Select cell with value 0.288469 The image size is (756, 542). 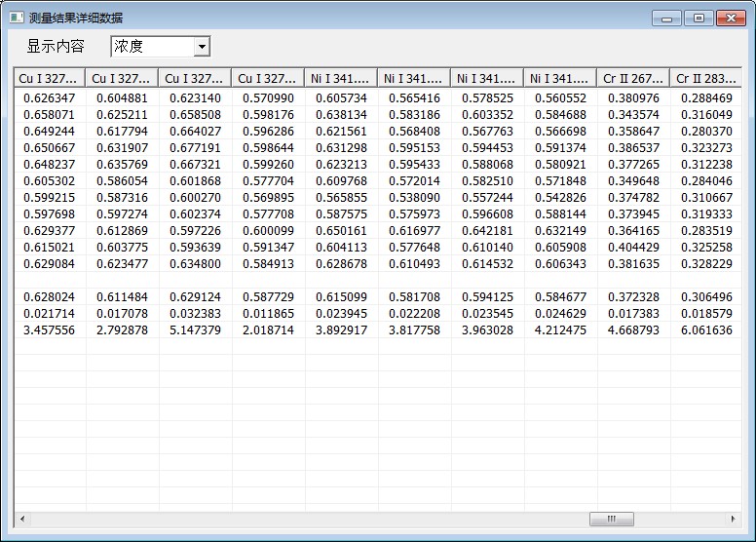pos(706,98)
